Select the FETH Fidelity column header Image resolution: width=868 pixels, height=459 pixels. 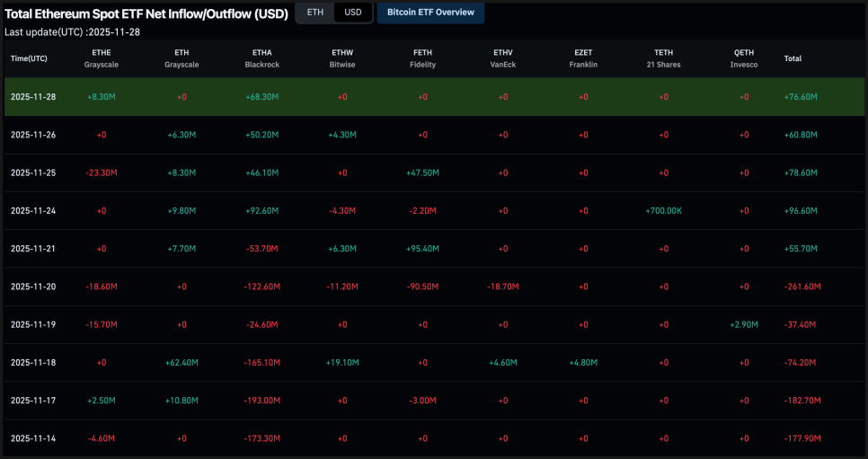pyautogui.click(x=422, y=58)
